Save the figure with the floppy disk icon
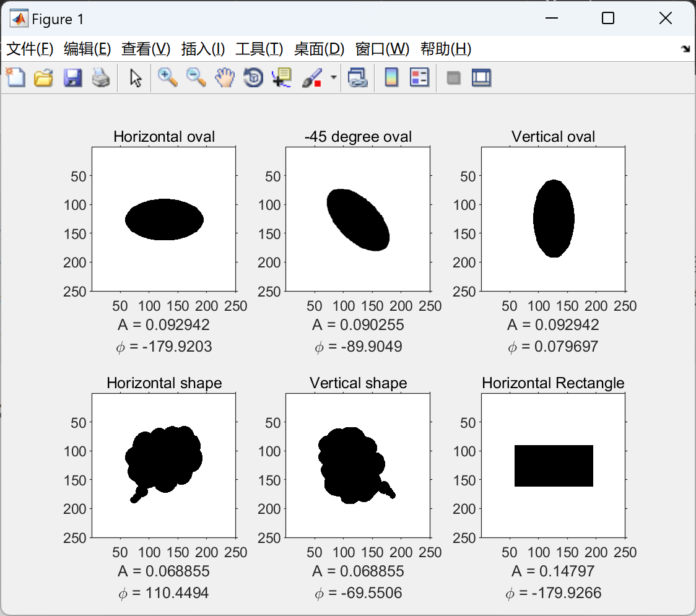Viewport: 696px width, 616px height. (x=72, y=77)
